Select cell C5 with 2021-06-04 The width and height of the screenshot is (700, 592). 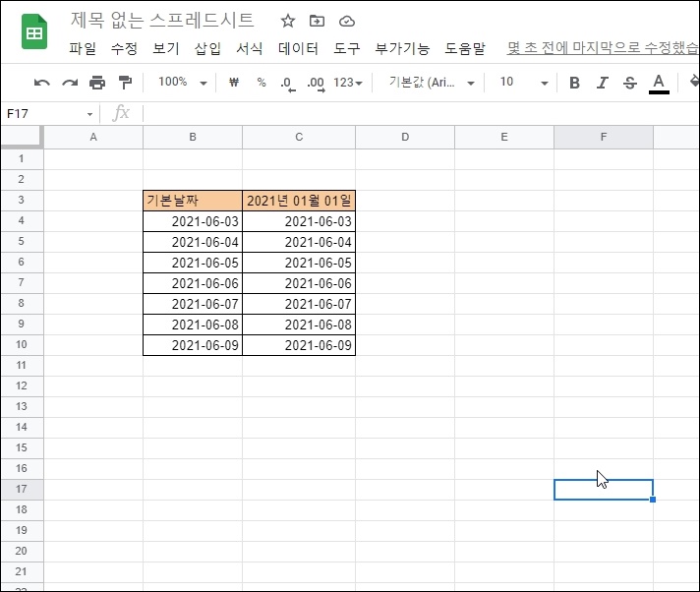[x=299, y=242]
